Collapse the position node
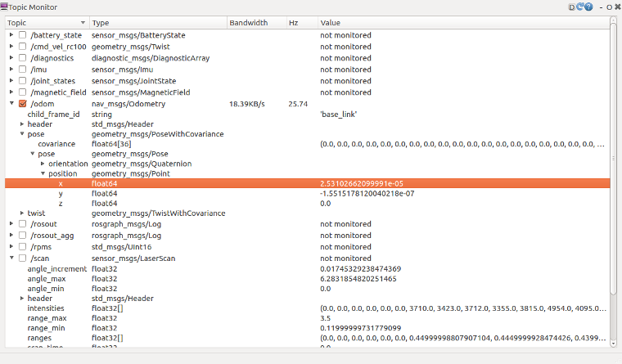622x364 pixels. (43, 173)
